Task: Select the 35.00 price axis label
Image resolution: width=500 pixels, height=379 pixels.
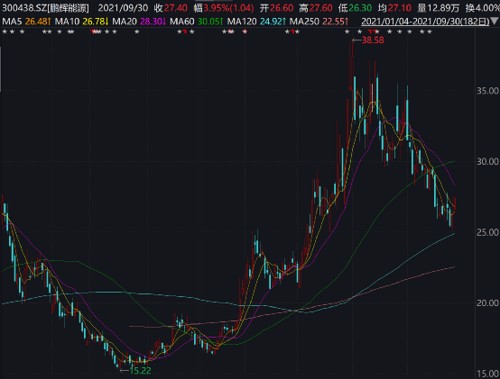Action: click(487, 91)
